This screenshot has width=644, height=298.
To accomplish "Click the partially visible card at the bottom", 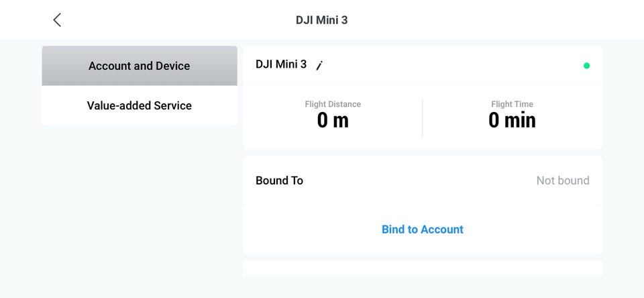I will coord(423,268).
